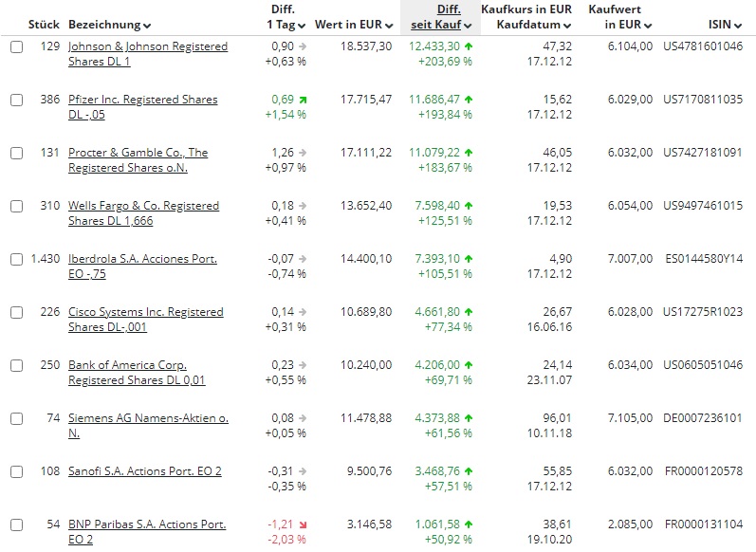Select the Cisco Systems row checkbox

point(17,312)
